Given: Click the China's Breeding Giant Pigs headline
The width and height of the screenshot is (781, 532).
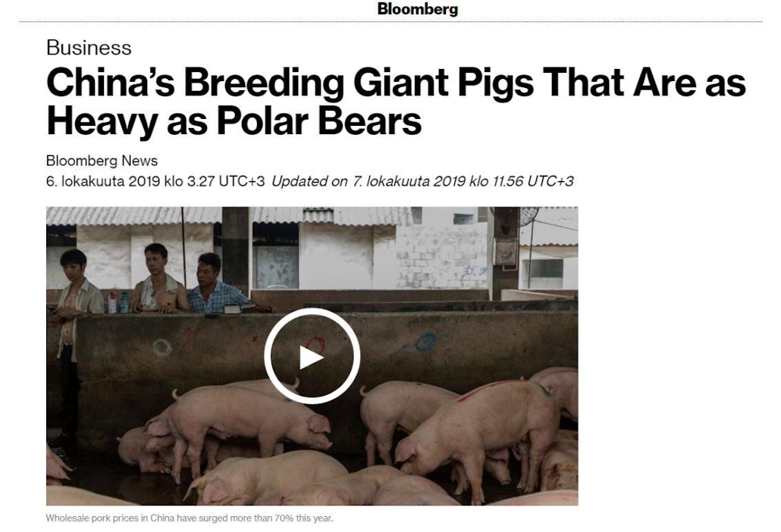Looking at the screenshot, I should 396,102.
